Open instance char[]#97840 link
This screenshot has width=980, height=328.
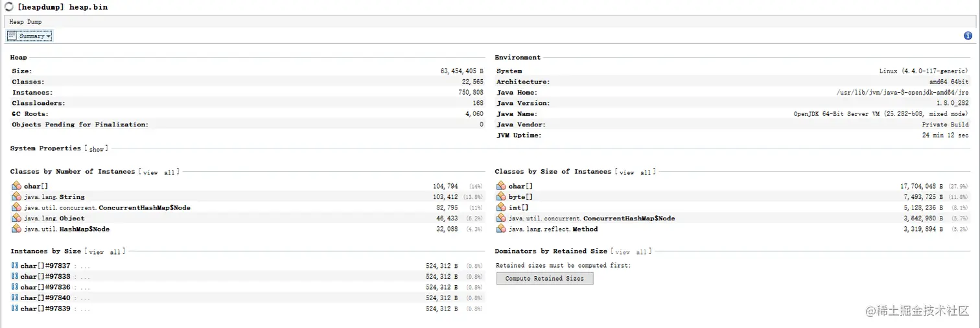coord(45,298)
